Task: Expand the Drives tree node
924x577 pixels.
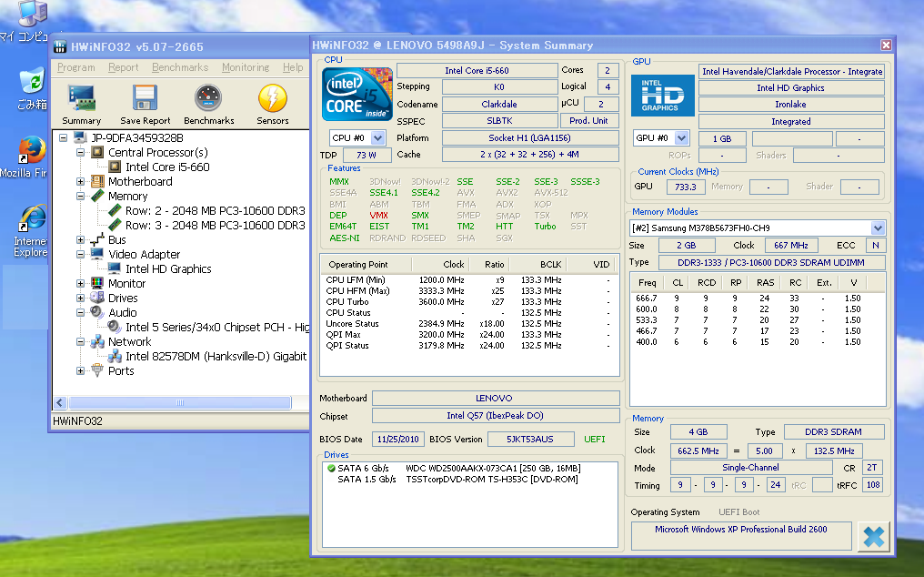Action: click(x=80, y=299)
